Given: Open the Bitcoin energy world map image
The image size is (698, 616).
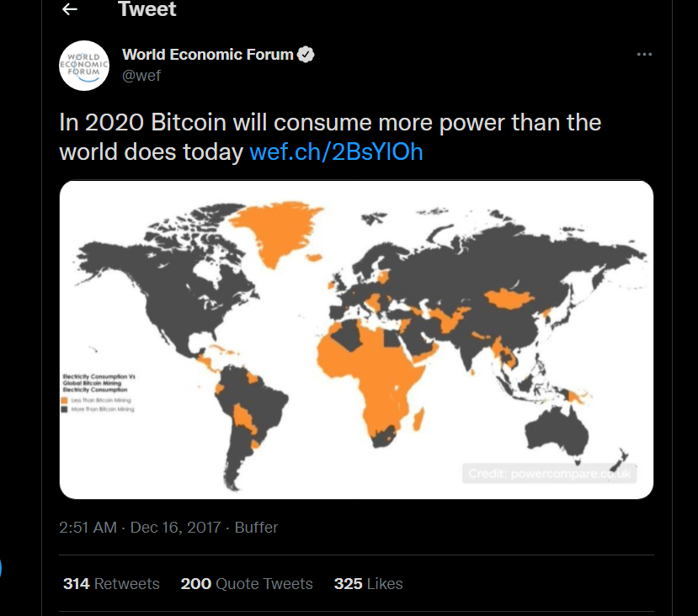Looking at the screenshot, I should tap(356, 339).
